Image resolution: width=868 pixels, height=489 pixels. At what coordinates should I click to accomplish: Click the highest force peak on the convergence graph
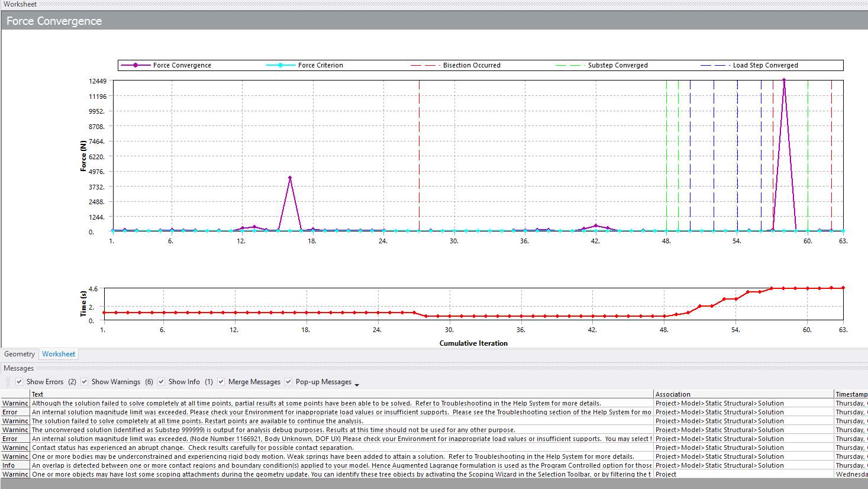[x=784, y=80]
